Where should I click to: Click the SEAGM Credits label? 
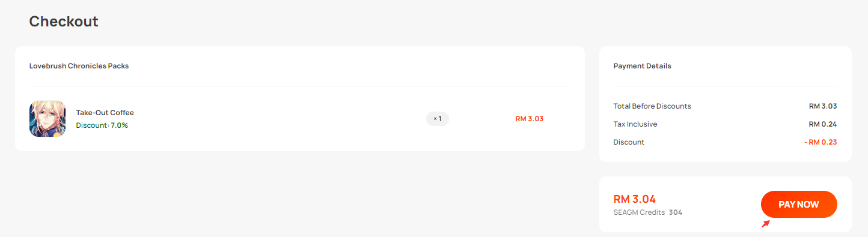[x=639, y=212]
